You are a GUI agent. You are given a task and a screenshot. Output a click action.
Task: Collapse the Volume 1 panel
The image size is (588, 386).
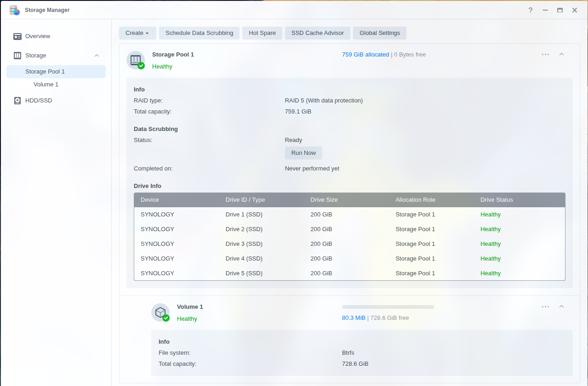coord(561,307)
